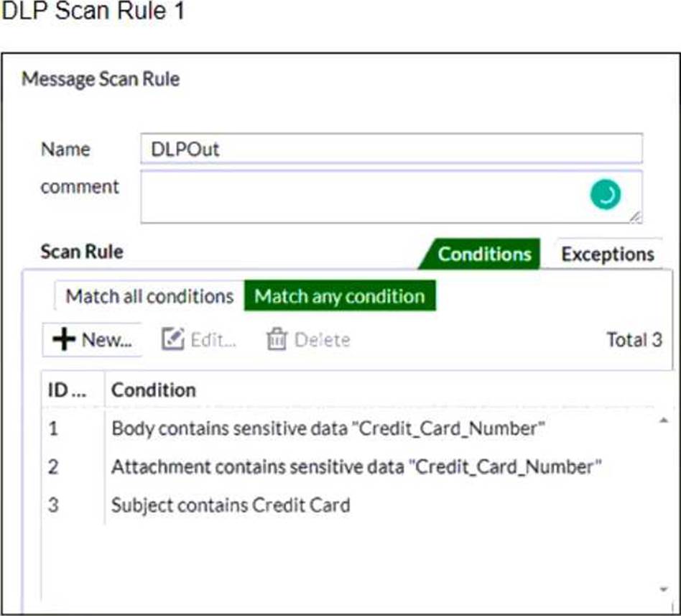Select the Body contains sensitive data row
Viewport: 681px width, 616px height.
328,428
